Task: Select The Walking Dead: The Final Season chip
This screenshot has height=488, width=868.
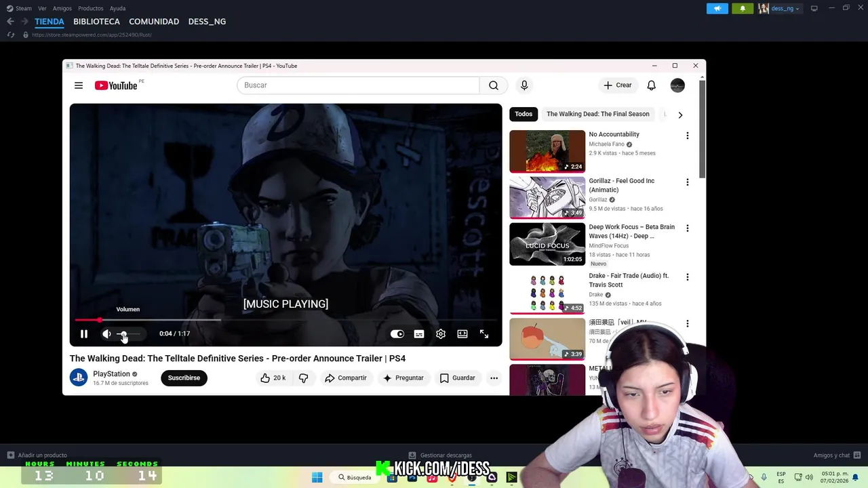Action: click(598, 114)
